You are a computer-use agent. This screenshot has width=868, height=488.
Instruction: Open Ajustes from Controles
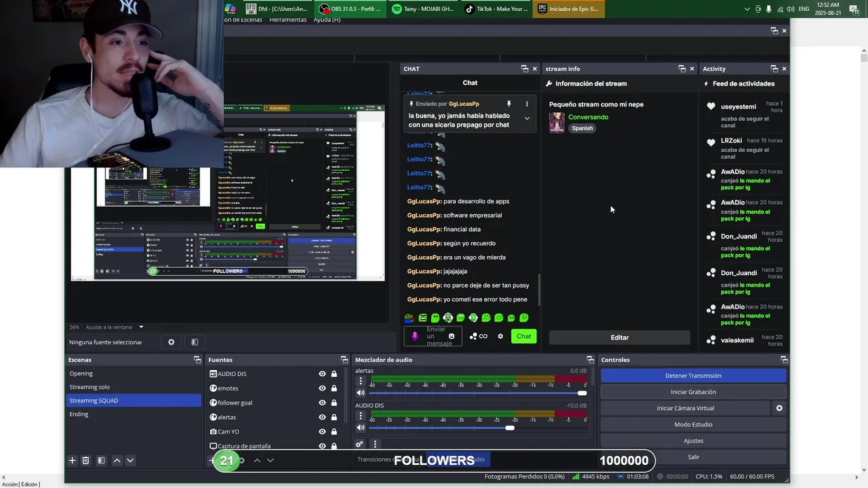click(x=693, y=441)
